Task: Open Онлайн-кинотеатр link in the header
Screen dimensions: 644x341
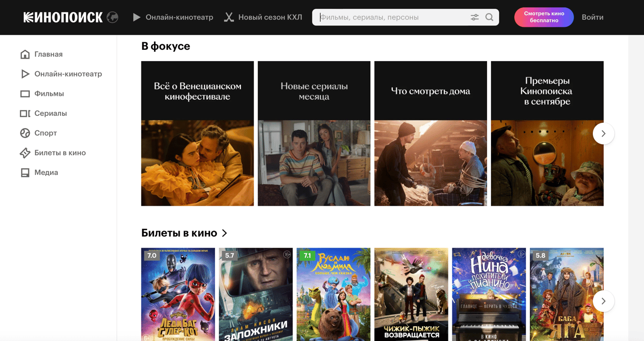Action: click(179, 17)
